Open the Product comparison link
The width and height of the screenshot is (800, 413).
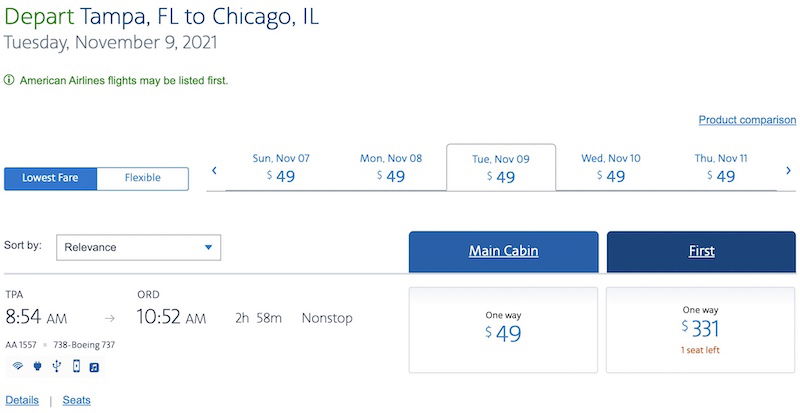[x=747, y=120]
